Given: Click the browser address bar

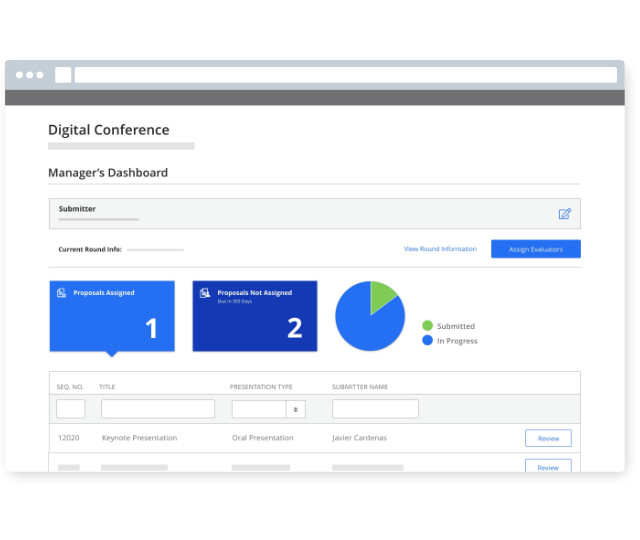Looking at the screenshot, I should [345, 75].
